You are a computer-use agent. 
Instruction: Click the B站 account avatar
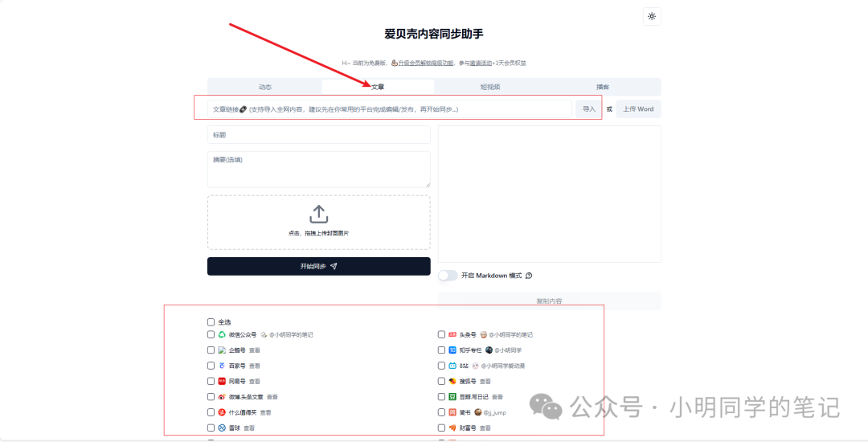pyautogui.click(x=475, y=366)
